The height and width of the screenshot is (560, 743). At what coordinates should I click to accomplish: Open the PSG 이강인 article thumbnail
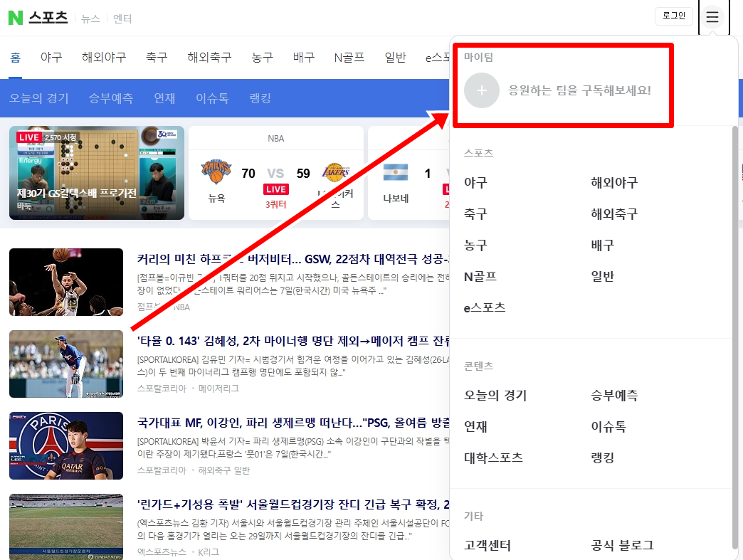click(66, 446)
